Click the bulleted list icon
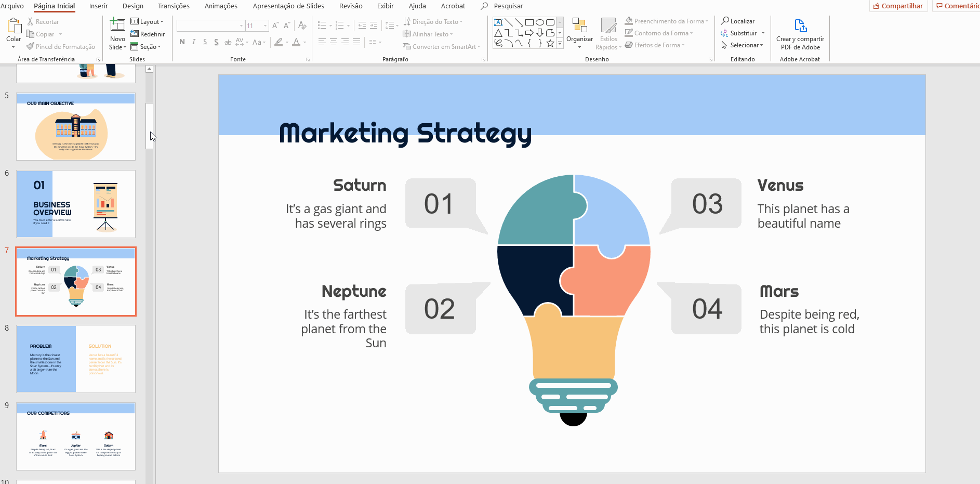The image size is (980, 484). pos(322,25)
